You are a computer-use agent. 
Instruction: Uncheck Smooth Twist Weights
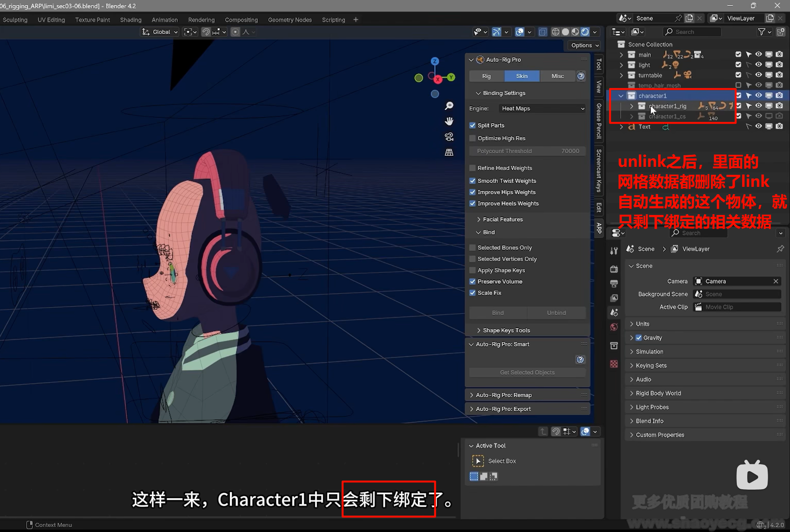[472, 181]
